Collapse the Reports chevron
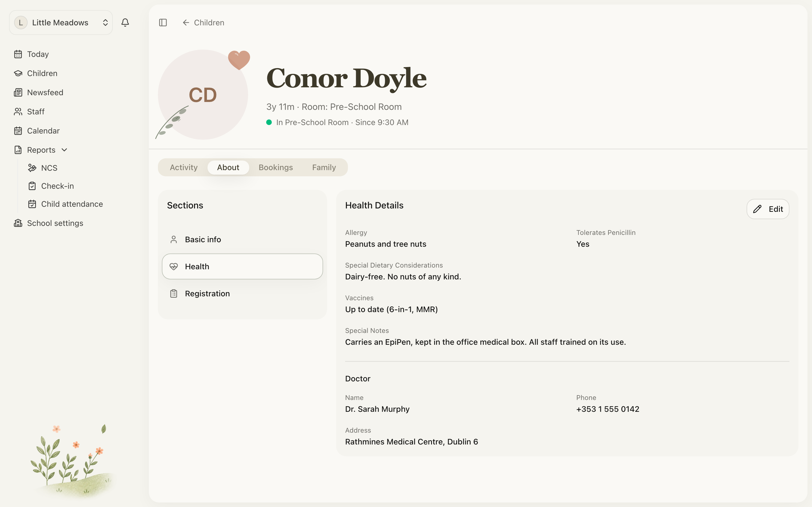The image size is (812, 507). point(64,150)
